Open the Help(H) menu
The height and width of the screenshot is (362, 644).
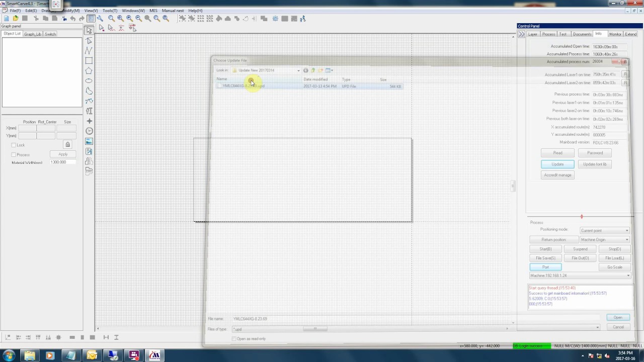coord(195,11)
